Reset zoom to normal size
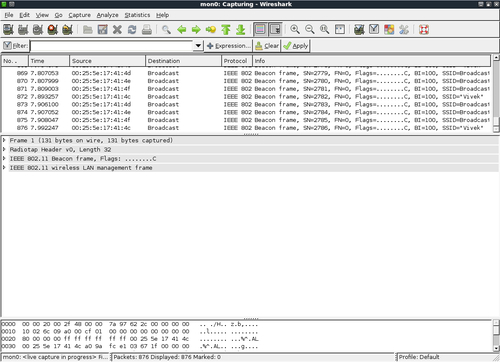This screenshot has height=362, width=500. [x=324, y=30]
